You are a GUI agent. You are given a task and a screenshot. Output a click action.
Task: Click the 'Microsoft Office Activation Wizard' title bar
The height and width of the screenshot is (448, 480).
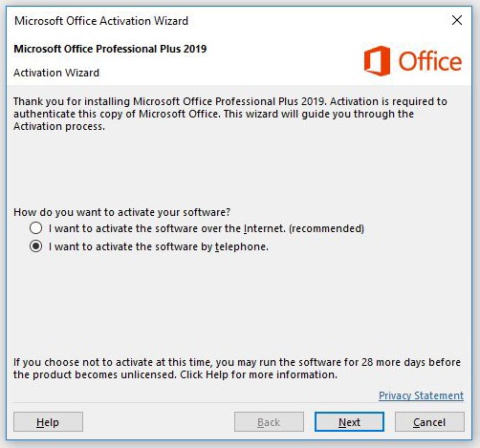(x=101, y=21)
